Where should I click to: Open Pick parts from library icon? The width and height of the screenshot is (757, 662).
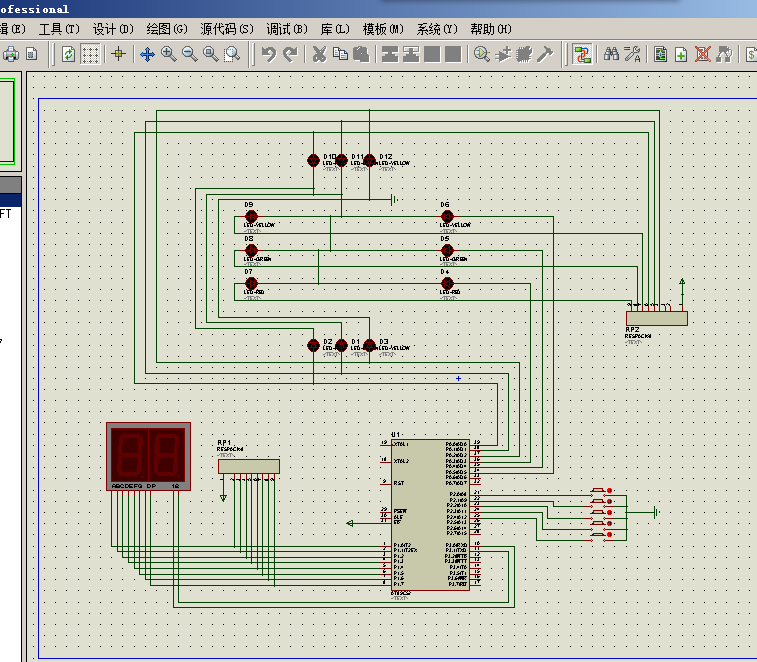pyautogui.click(x=482, y=54)
